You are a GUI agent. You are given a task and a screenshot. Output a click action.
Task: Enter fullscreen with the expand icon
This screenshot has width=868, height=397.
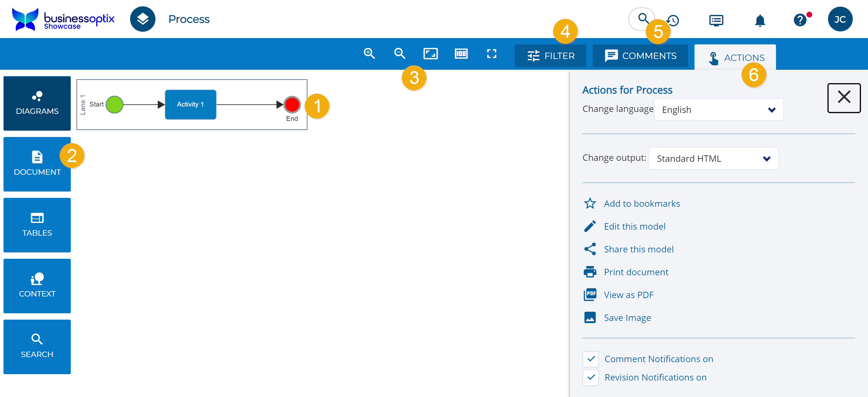(492, 54)
